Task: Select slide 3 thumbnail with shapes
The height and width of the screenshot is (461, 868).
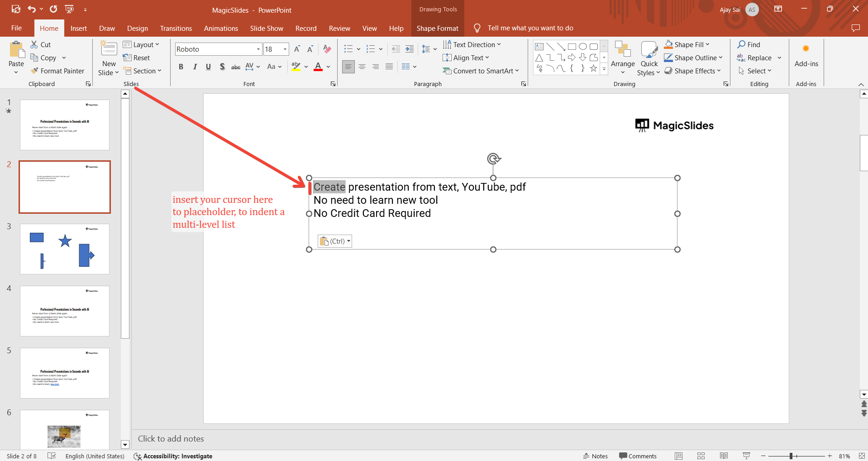Action: [65, 249]
